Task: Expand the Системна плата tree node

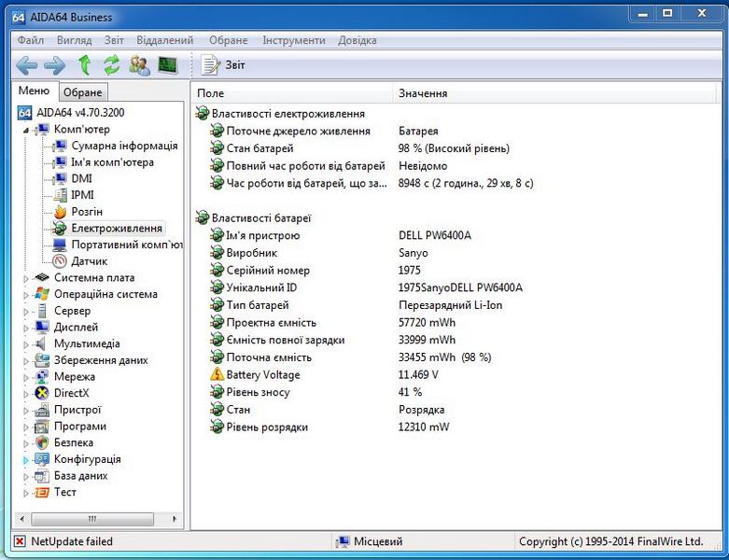Action: [x=26, y=278]
